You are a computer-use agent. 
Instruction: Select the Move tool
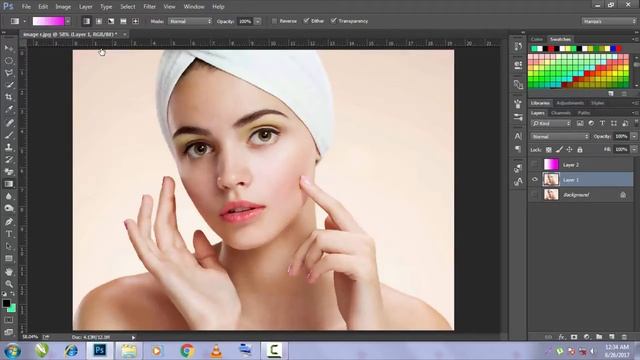(9, 49)
